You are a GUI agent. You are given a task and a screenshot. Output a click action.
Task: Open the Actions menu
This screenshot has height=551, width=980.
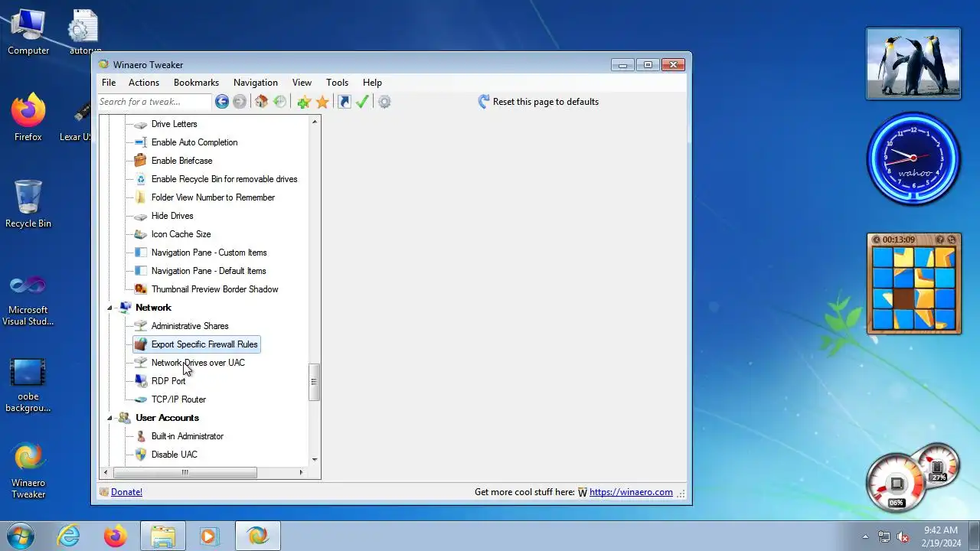[144, 83]
